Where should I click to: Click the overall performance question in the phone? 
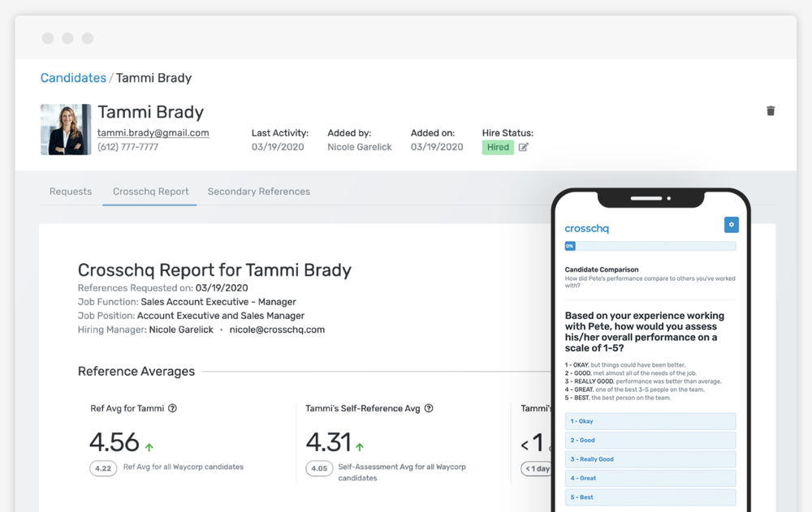point(645,332)
